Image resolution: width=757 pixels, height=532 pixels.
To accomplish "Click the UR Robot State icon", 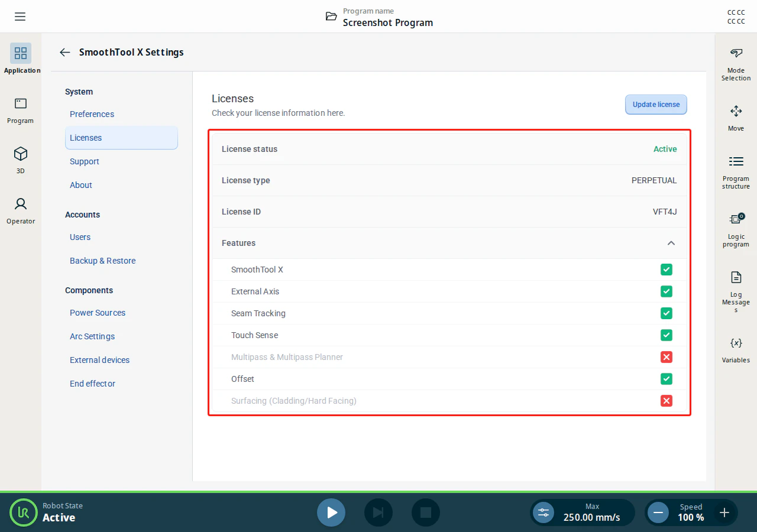I will tap(24, 512).
